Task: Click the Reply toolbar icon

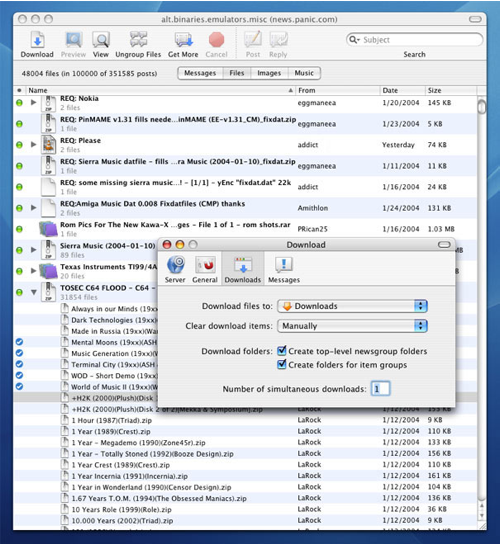Action: pyautogui.click(x=278, y=40)
